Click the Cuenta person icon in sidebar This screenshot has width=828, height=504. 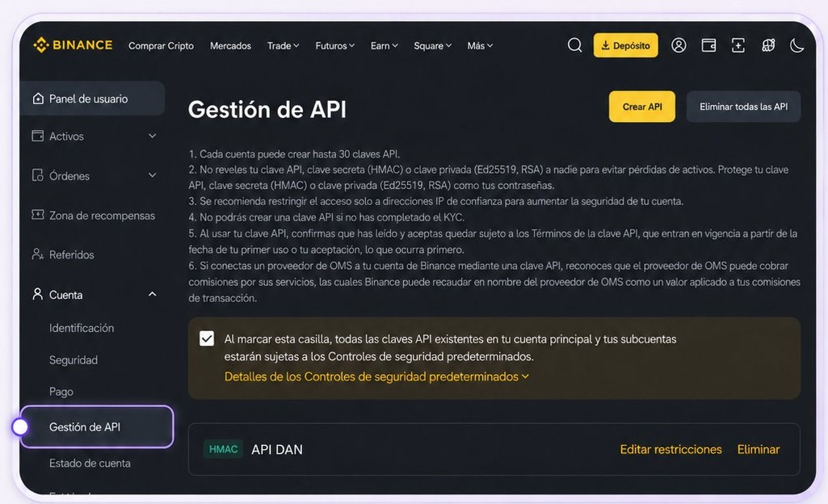[x=37, y=294]
